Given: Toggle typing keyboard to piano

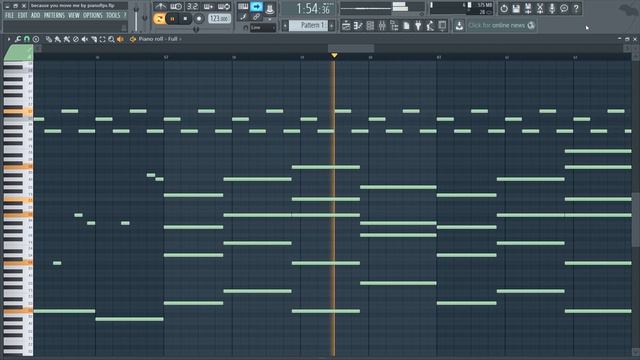Looking at the screenshot, I should 243,7.
